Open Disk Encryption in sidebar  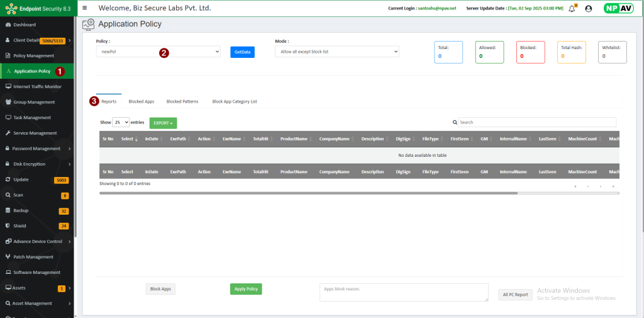tap(29, 164)
